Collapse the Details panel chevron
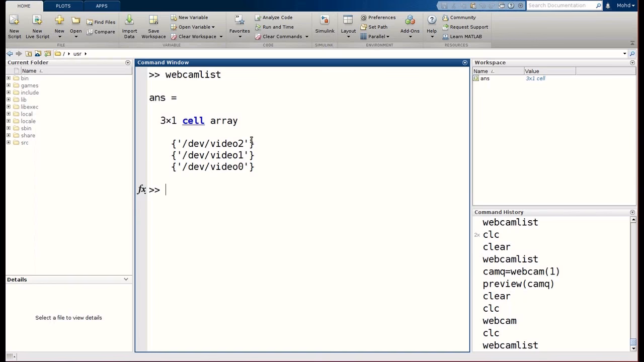 [126, 280]
